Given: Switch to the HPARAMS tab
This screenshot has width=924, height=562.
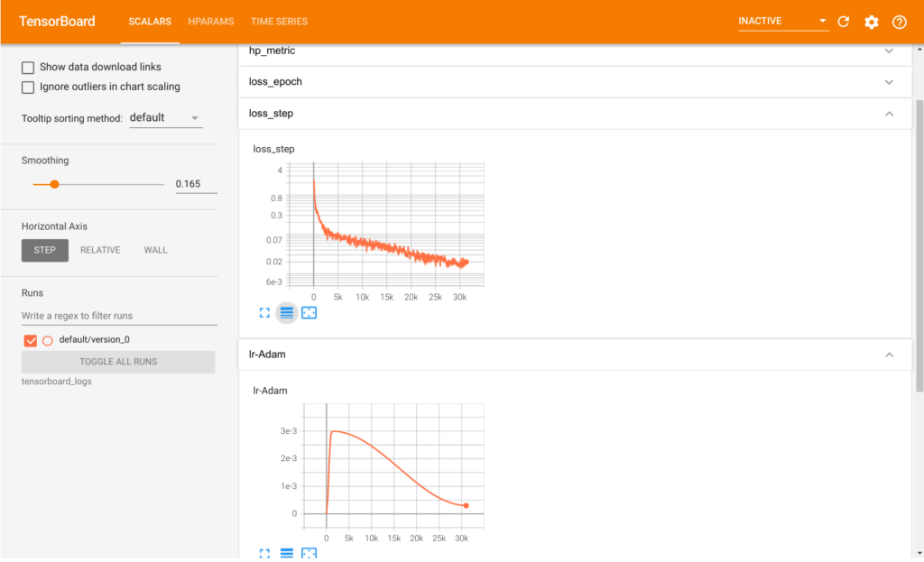Looking at the screenshot, I should click(210, 22).
